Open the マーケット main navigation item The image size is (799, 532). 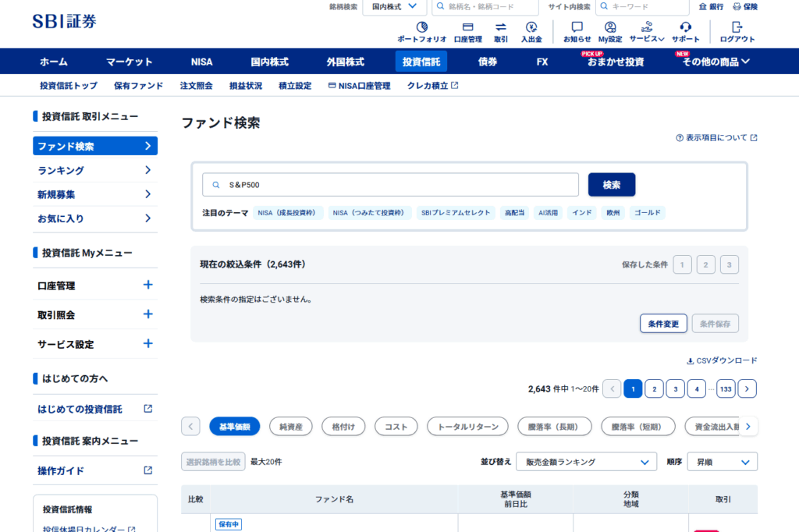click(x=129, y=62)
